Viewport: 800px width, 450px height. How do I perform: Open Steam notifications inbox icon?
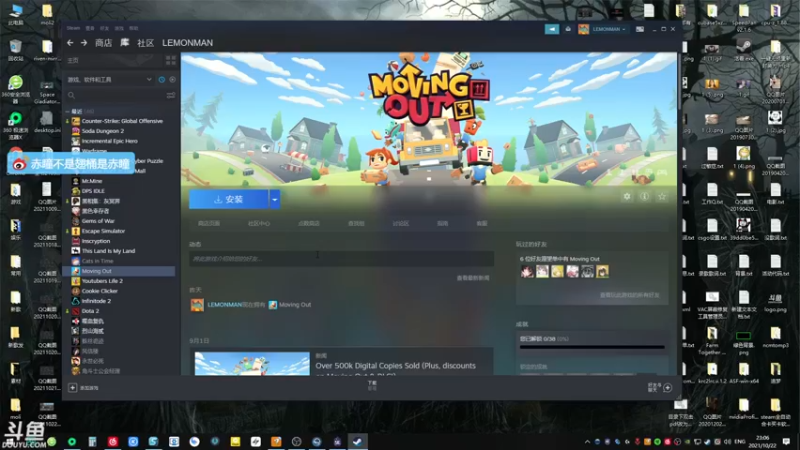point(568,29)
